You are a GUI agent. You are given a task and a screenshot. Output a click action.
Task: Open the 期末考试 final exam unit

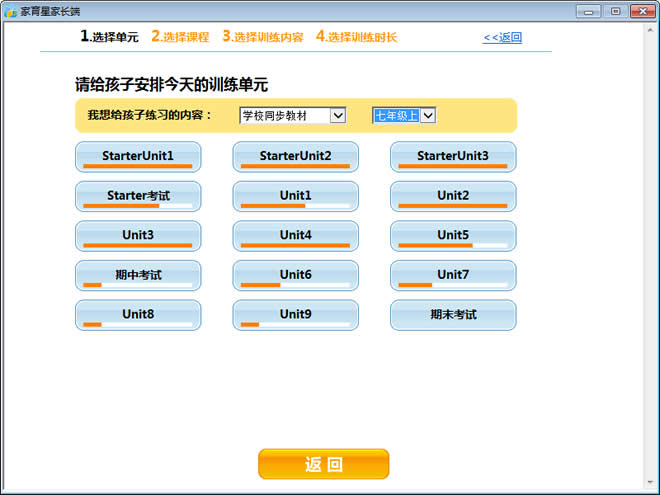(453, 315)
